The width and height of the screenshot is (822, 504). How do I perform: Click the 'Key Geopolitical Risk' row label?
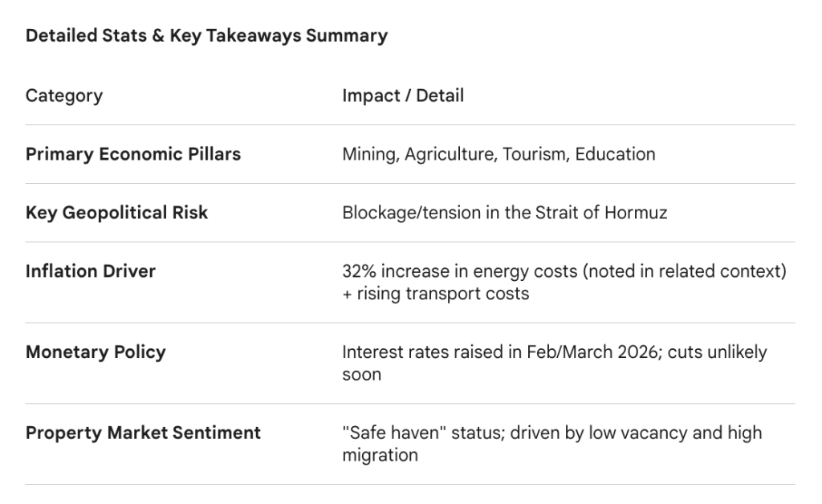pos(116,213)
